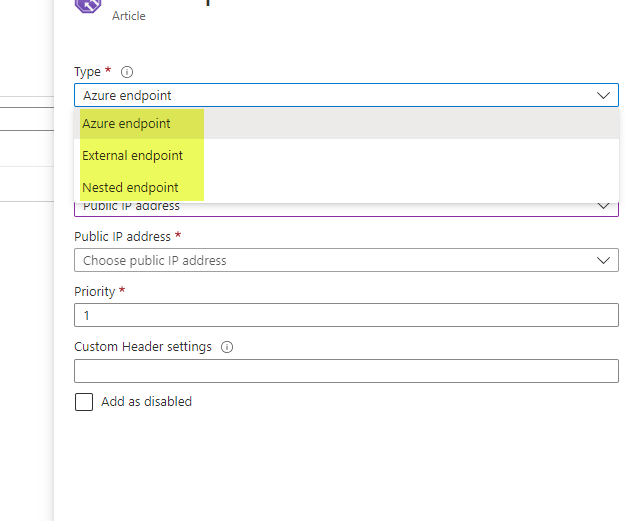Click the Article subtitle text

click(x=128, y=17)
